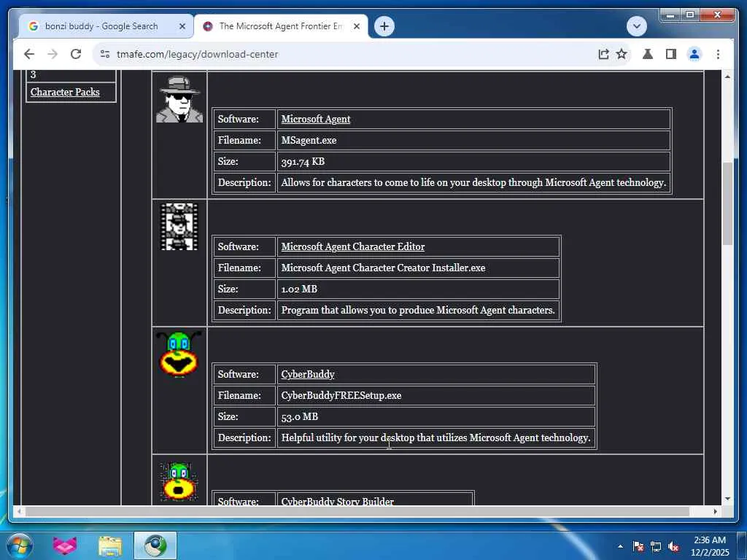
Task: Select the MSagent.exe filename text
Action: [x=309, y=141]
